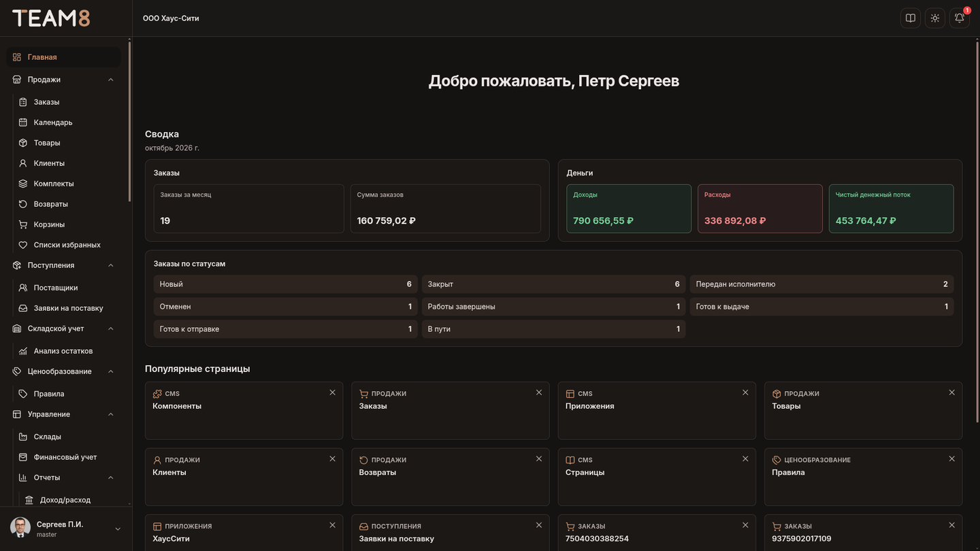Select the Комплекты layers icon
The height and width of the screenshot is (551, 980).
coord(23,184)
